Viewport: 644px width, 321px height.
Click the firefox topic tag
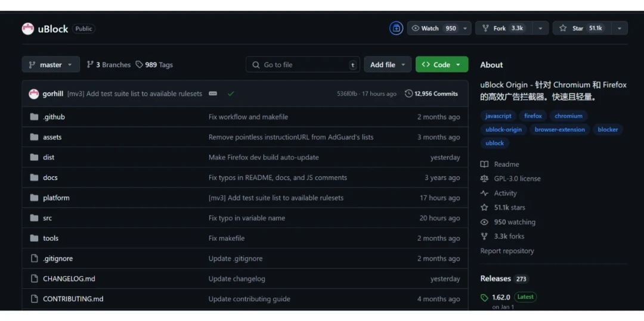pos(532,116)
